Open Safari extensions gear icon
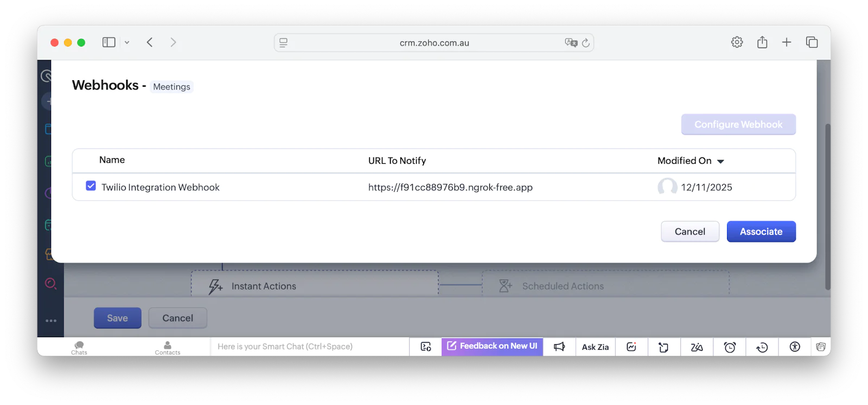This screenshot has height=405, width=868. 737,42
